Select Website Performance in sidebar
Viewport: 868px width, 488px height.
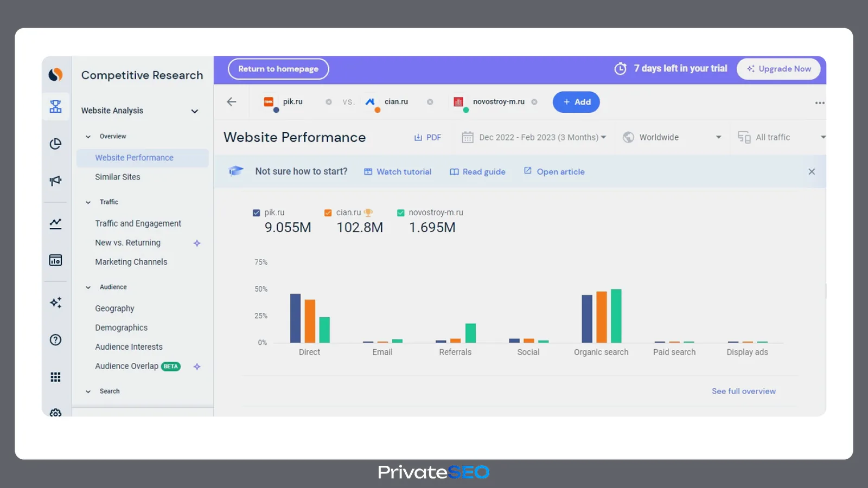click(x=142, y=158)
